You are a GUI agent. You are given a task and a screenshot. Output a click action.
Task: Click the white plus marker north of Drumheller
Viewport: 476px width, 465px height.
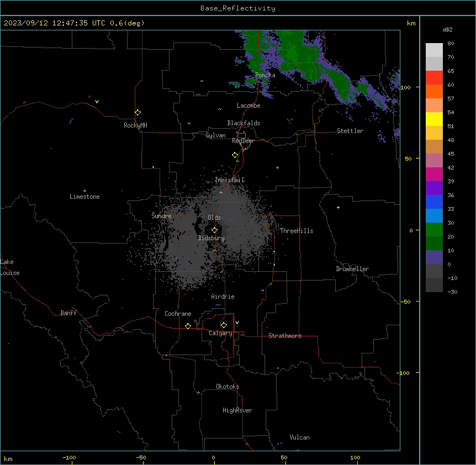pos(338,207)
